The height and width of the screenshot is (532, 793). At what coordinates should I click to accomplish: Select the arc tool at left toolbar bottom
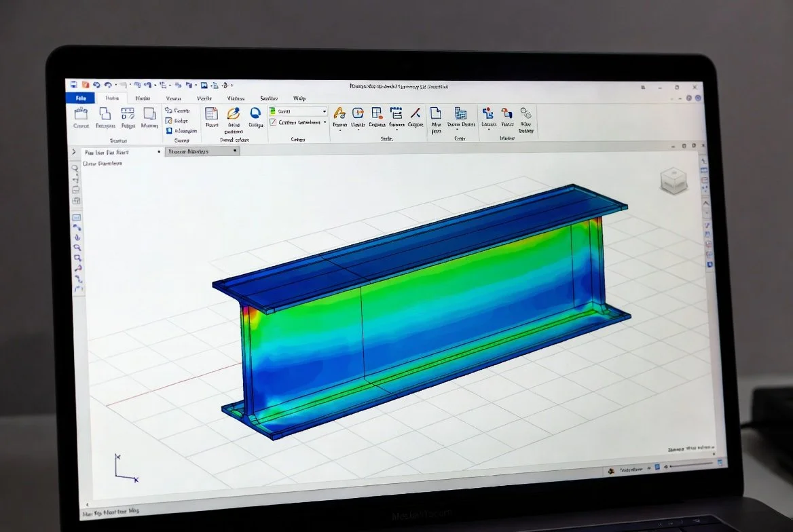coord(79,289)
